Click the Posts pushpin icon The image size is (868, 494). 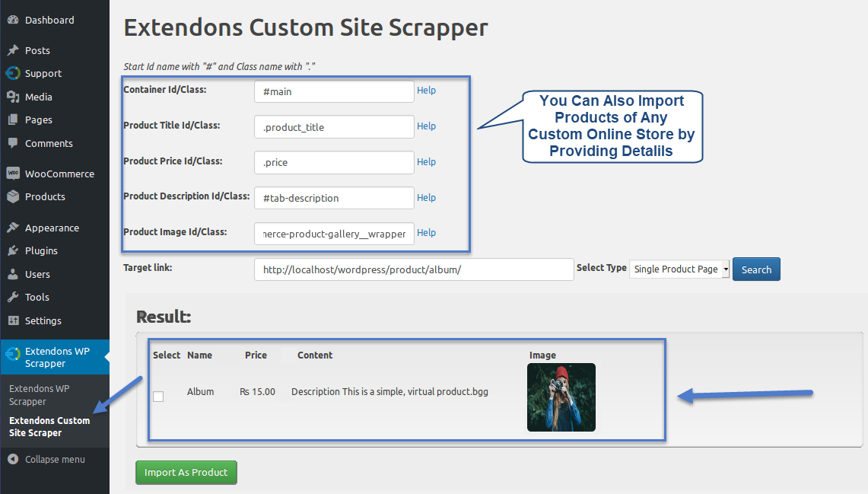tap(13, 50)
